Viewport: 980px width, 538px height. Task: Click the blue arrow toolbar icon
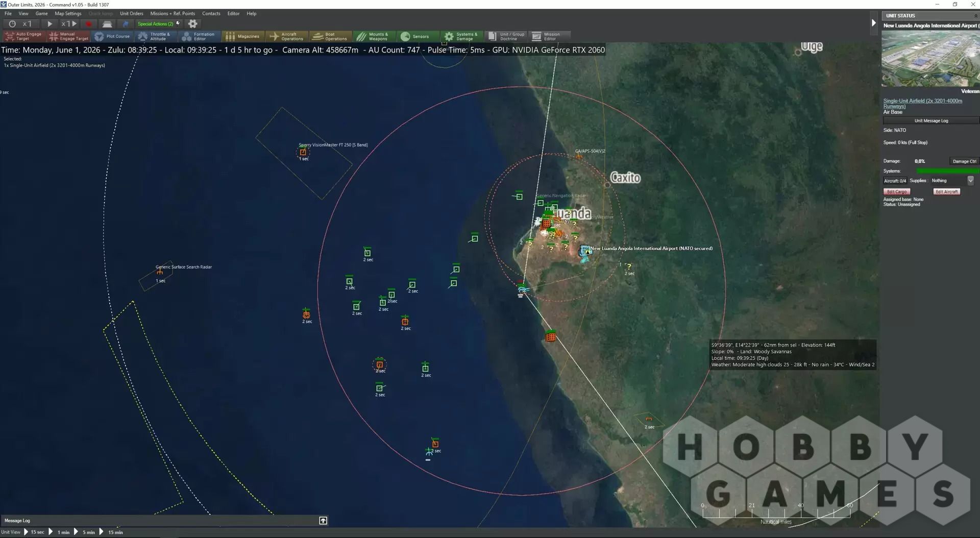(126, 24)
